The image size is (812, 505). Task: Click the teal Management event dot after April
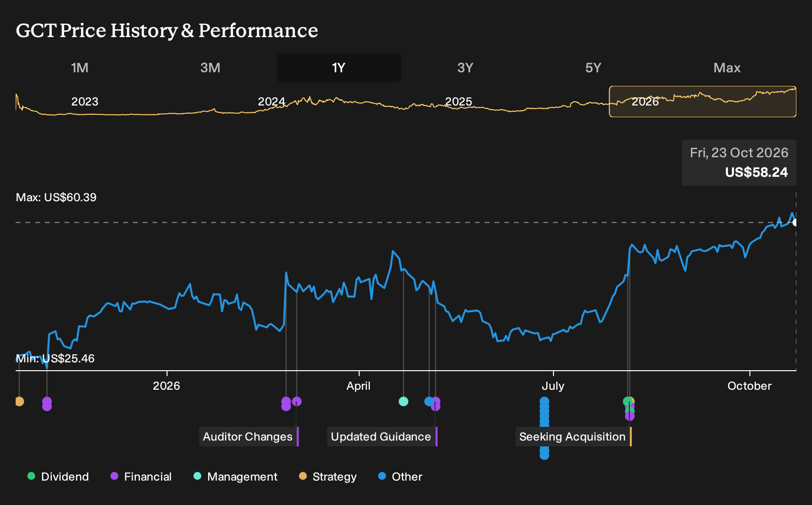click(404, 401)
